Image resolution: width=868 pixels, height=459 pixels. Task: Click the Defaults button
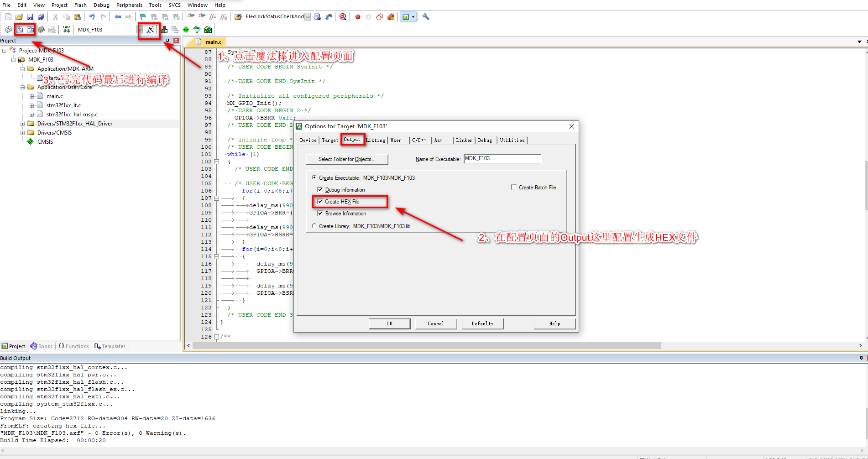click(483, 323)
